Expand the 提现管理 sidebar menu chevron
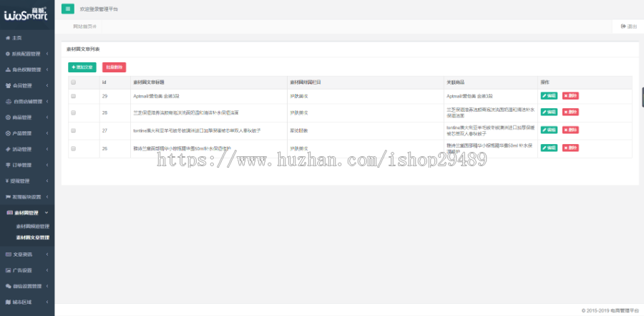The height and width of the screenshot is (316, 644). pos(47,181)
